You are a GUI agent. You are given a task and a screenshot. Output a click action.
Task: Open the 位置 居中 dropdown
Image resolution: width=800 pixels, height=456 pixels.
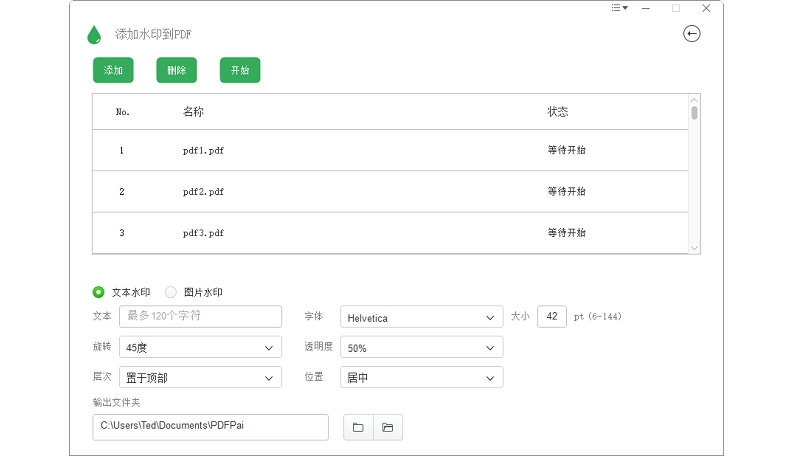click(x=421, y=378)
